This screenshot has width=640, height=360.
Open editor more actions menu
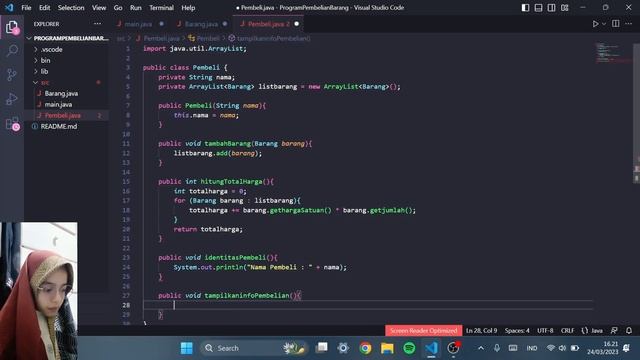tap(628, 24)
